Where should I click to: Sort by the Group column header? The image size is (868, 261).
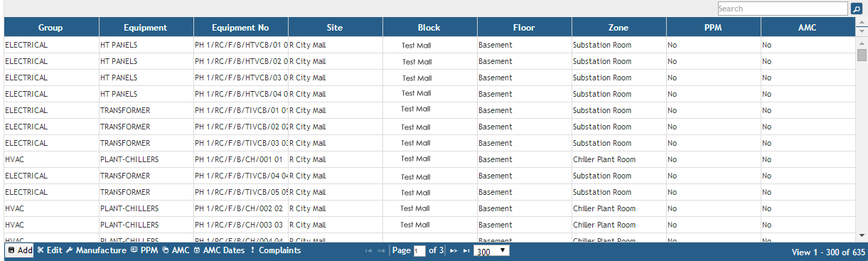tap(51, 28)
